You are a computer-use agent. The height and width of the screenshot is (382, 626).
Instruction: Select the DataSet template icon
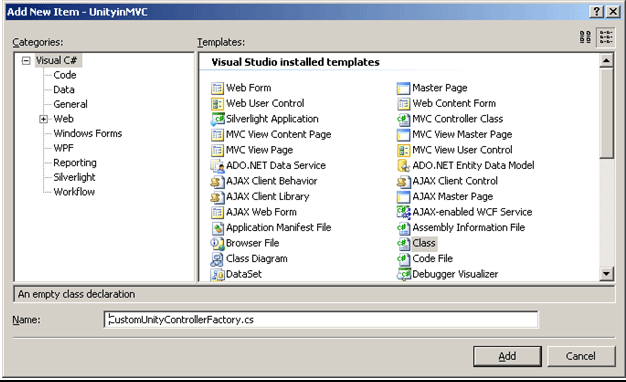coord(217,274)
